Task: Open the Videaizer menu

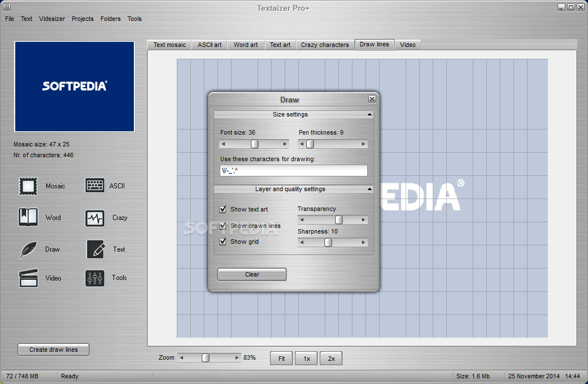Action: coord(52,19)
